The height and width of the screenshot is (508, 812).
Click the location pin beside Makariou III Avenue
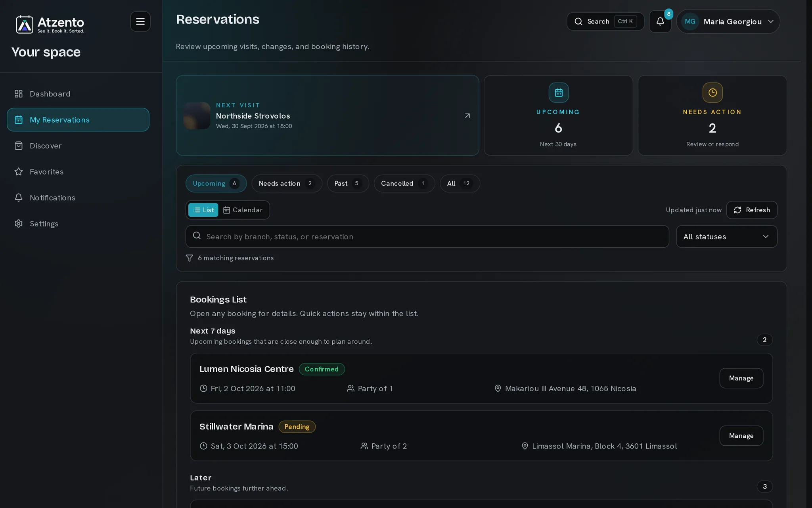[498, 389]
